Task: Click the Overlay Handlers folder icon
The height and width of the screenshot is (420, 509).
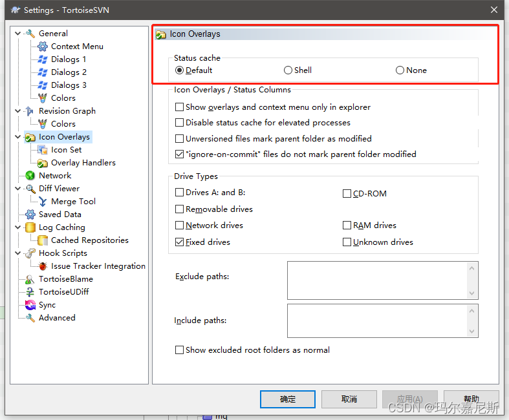Action: [43, 163]
